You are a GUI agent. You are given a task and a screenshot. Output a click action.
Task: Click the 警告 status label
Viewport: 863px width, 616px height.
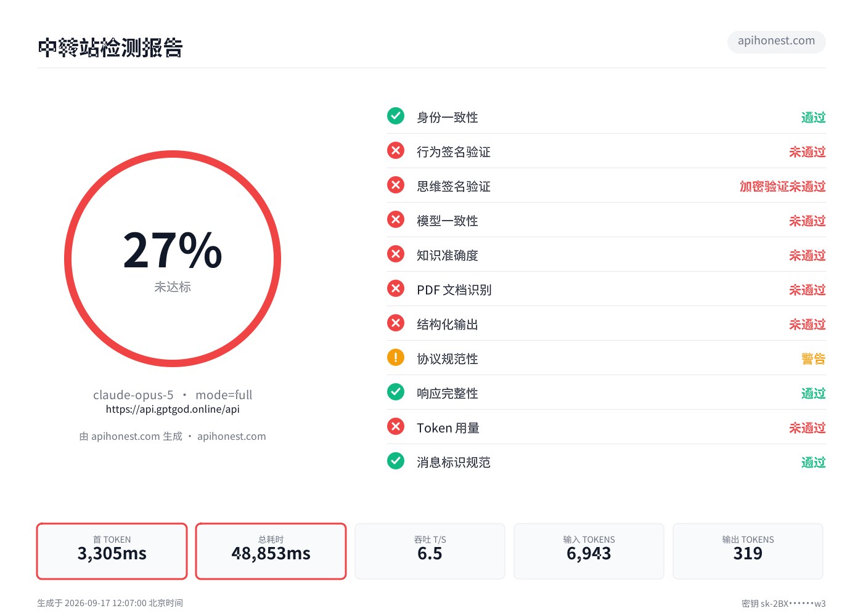click(x=813, y=359)
